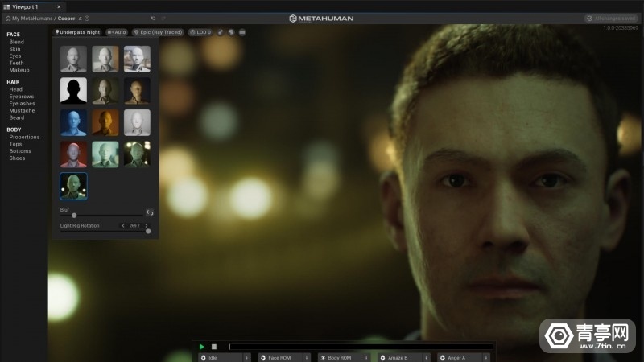644x362 pixels.
Task: Open the Makeup section under Face
Action: coord(19,70)
